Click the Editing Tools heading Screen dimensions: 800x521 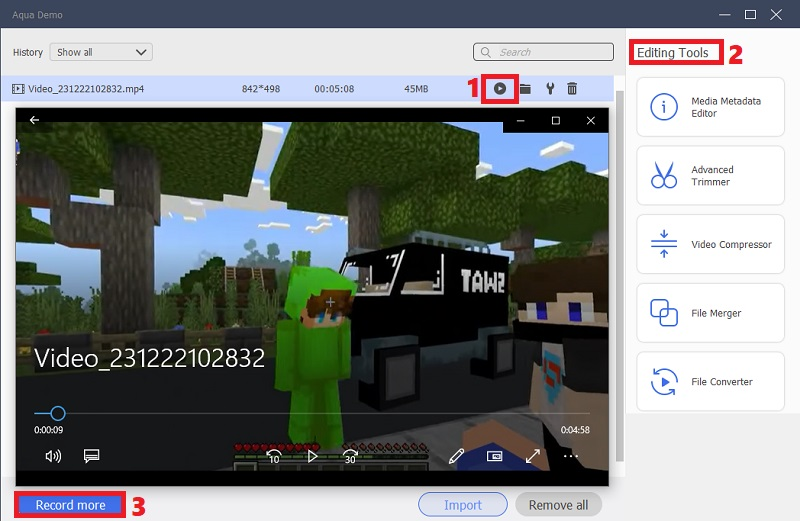(672, 53)
